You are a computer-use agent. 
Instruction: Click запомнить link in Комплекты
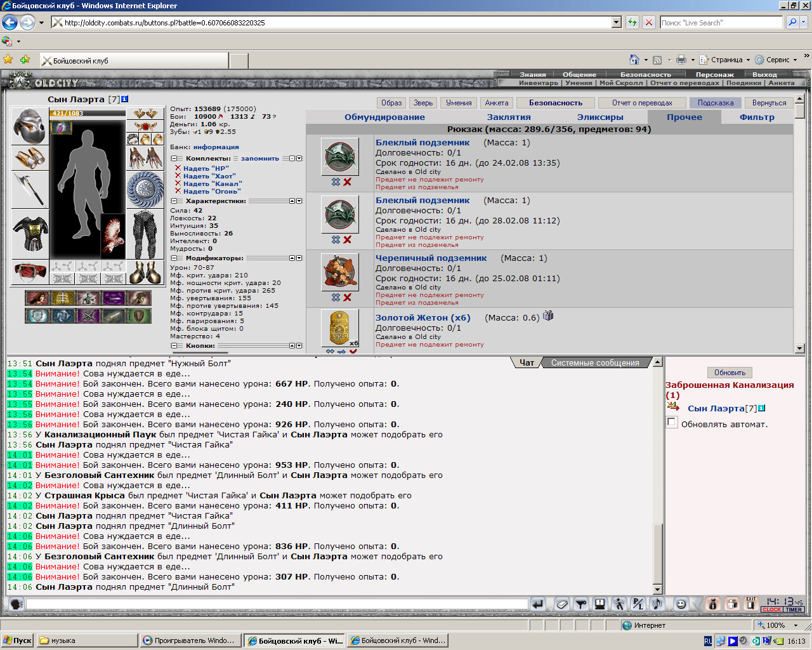(259, 159)
